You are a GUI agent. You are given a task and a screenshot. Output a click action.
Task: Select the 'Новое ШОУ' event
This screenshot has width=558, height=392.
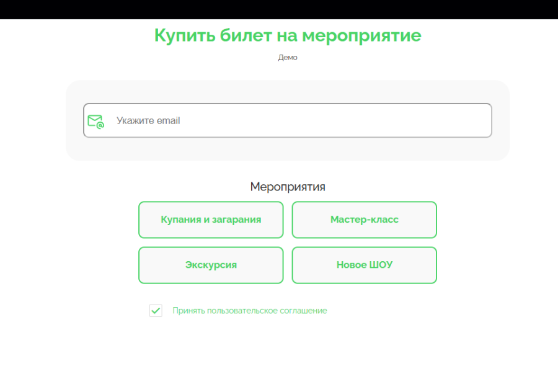click(364, 265)
